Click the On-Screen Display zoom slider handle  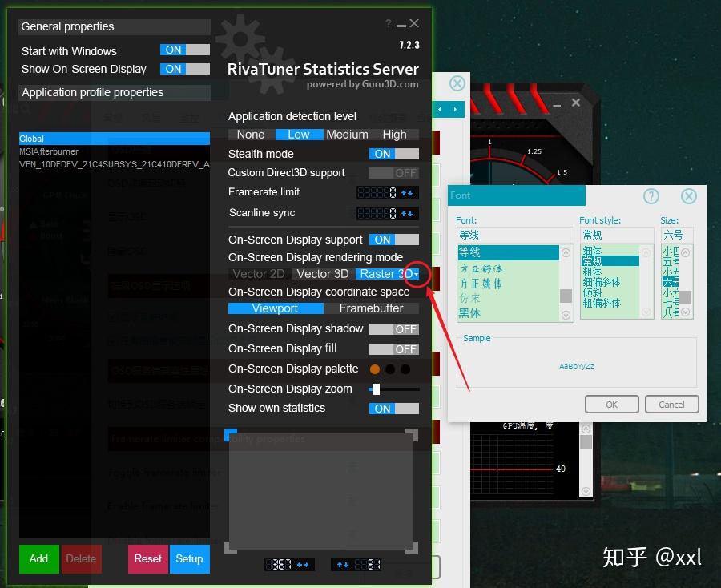tap(376, 389)
